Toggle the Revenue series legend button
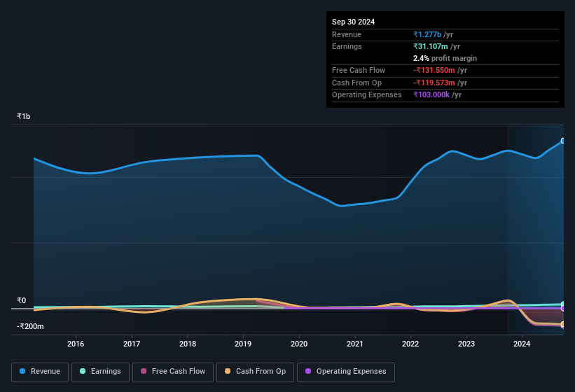Screen dimensions: 575x392 point(40,372)
